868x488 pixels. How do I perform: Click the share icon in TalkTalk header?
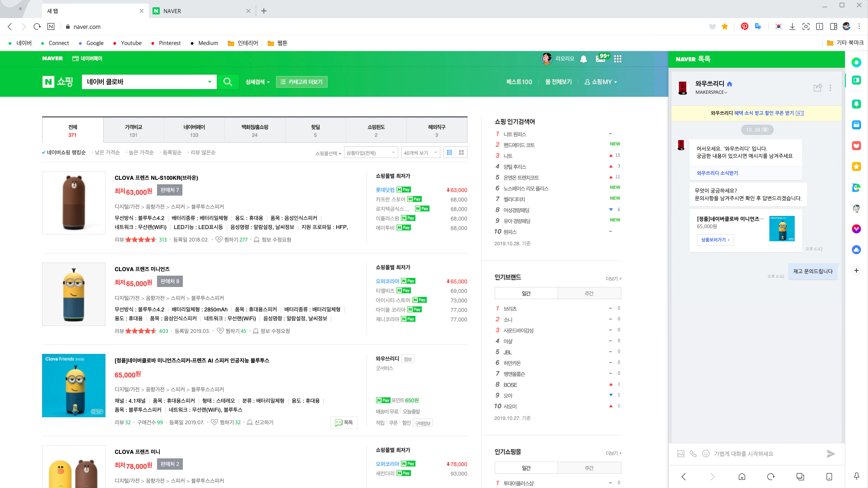point(818,88)
